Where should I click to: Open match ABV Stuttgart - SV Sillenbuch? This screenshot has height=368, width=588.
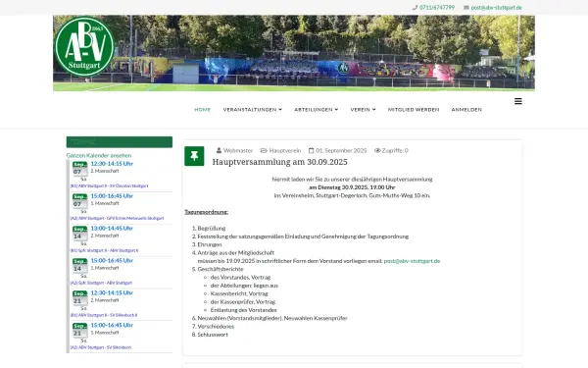[x=101, y=347]
